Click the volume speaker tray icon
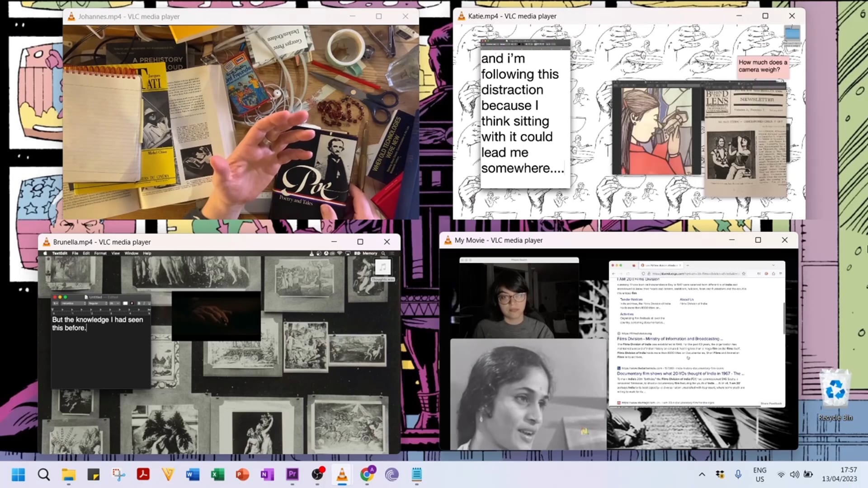 pos(794,474)
